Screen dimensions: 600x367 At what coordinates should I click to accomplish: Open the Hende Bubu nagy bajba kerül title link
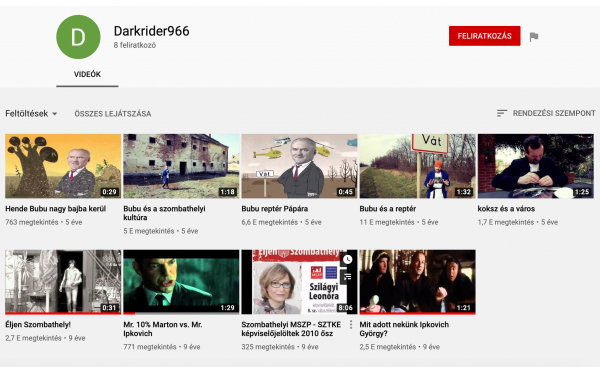(x=55, y=209)
